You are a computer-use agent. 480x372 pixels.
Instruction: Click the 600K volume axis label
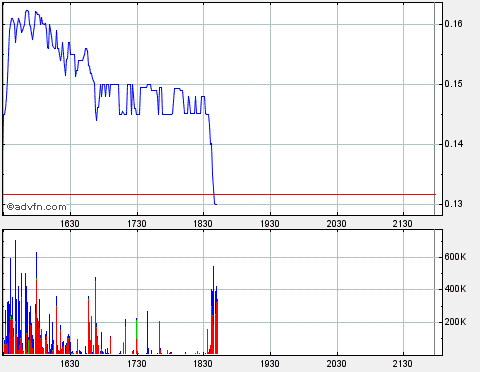455,257
